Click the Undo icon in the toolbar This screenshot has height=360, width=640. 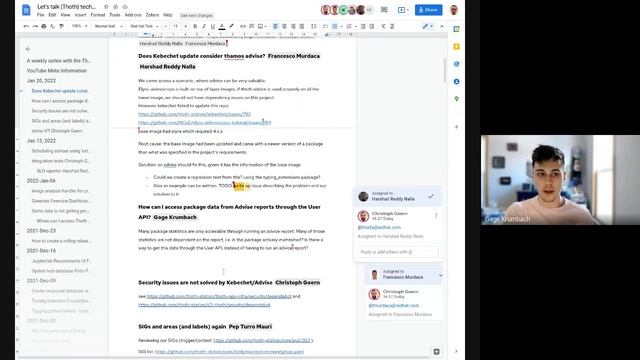point(26,26)
